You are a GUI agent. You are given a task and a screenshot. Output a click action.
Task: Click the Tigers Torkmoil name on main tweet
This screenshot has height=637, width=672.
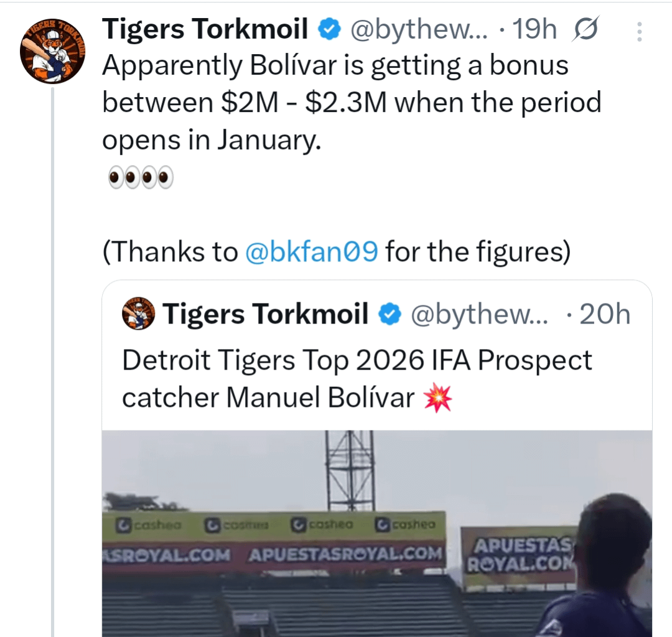click(205, 29)
